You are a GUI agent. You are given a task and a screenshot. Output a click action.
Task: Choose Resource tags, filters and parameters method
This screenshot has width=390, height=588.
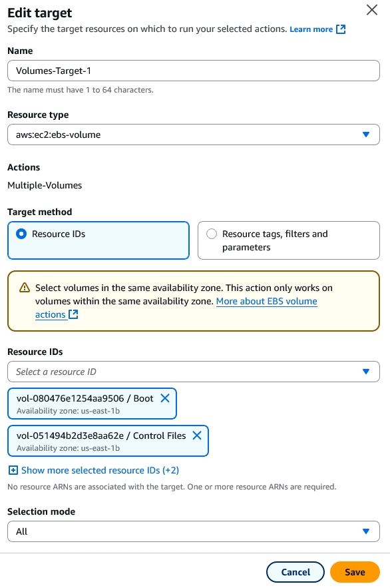(x=211, y=233)
